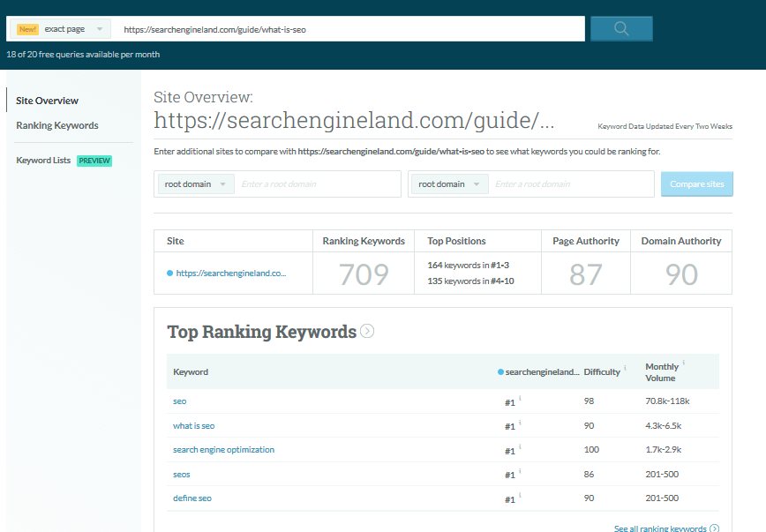Open the searchengineland site link in table
This screenshot has width=766, height=532.
click(231, 273)
